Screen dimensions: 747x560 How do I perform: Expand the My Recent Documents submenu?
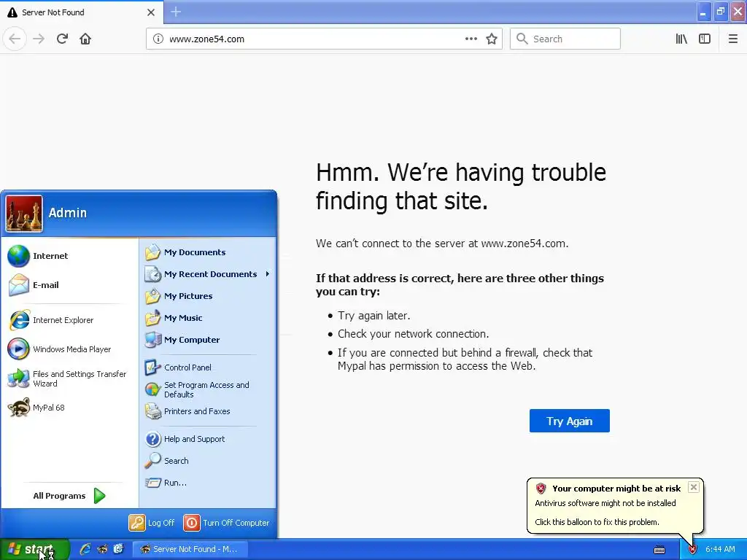click(208, 274)
